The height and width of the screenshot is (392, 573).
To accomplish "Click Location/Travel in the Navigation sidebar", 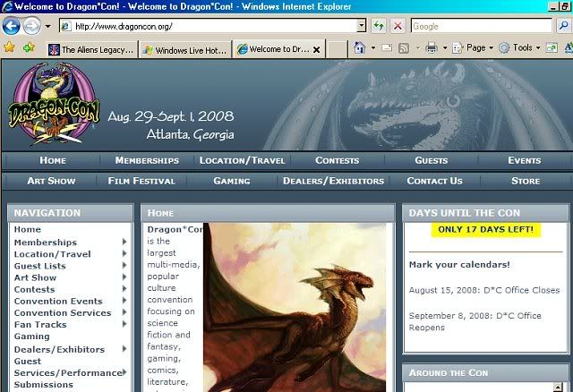I will (x=52, y=254).
